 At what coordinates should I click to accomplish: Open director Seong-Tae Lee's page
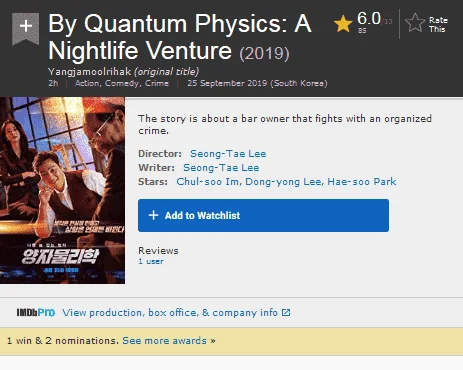click(228, 154)
